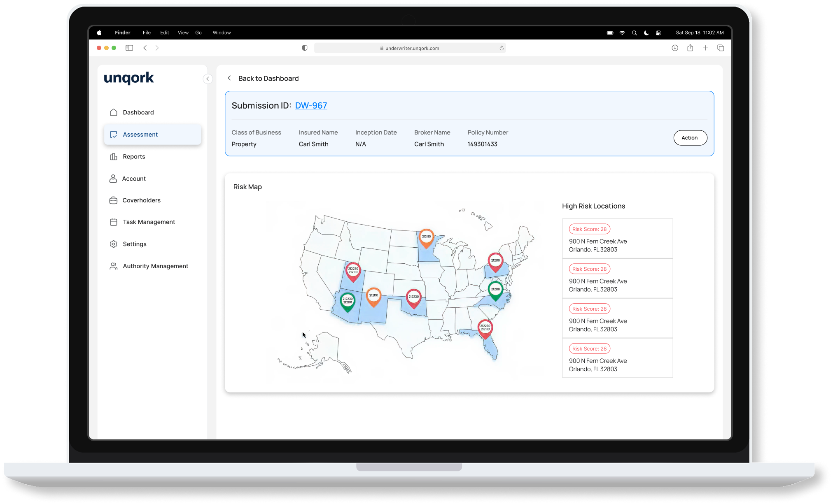Click the Settings gear icon in sidebar
Viewport: 833px width, 504px height.
coord(114,244)
